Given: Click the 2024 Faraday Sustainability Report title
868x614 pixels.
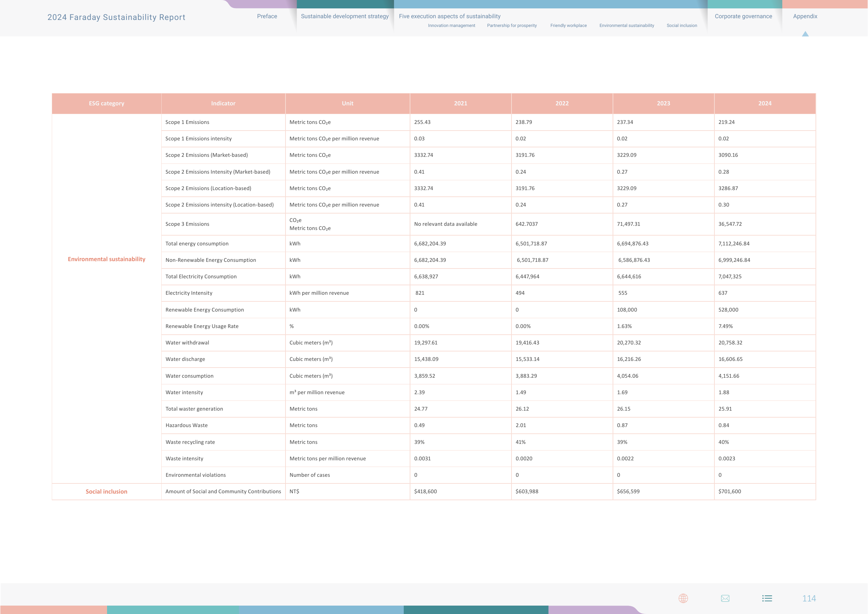Looking at the screenshot, I should [x=117, y=17].
